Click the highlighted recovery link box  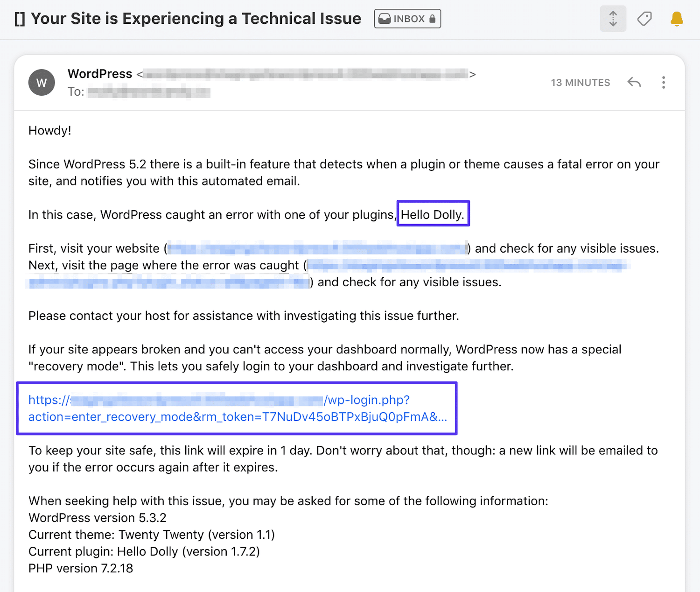tap(237, 408)
